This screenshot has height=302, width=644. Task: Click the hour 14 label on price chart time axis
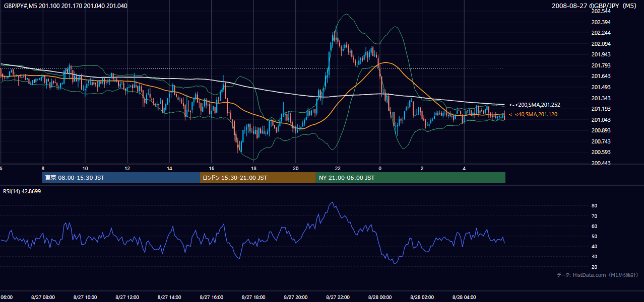(x=170, y=169)
